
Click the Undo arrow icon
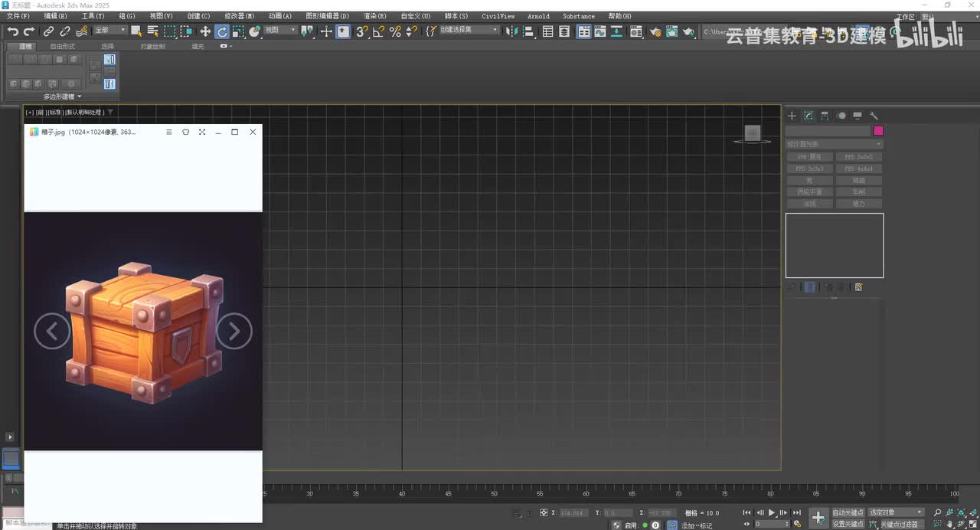pos(13,31)
